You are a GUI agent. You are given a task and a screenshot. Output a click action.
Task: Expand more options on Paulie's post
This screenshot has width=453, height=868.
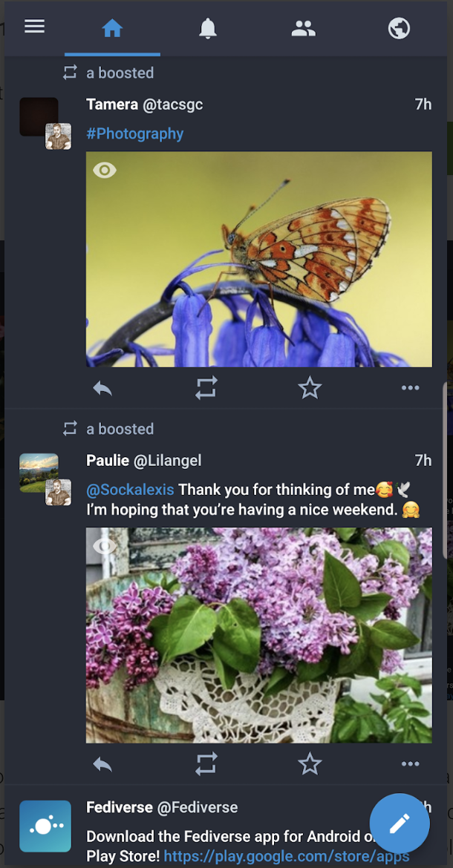coord(410,764)
